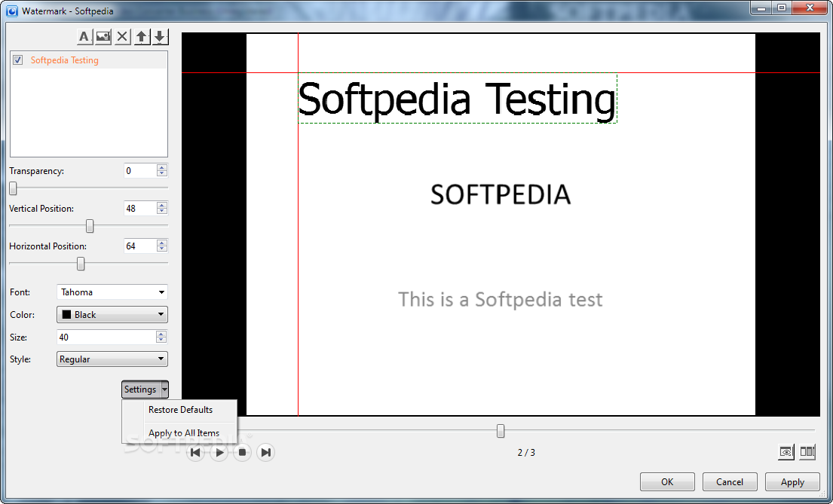Add a text watermark with the A icon

pos(84,37)
